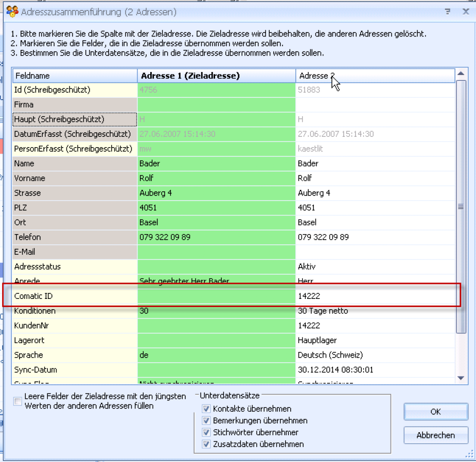
Task: Confirm merge with OK button
Action: tap(435, 412)
